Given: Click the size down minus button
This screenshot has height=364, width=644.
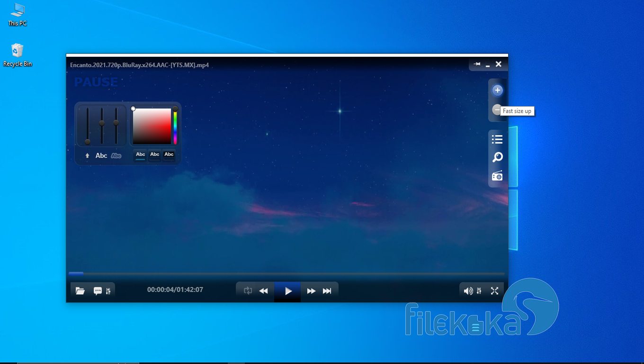Looking at the screenshot, I should pyautogui.click(x=496, y=109).
